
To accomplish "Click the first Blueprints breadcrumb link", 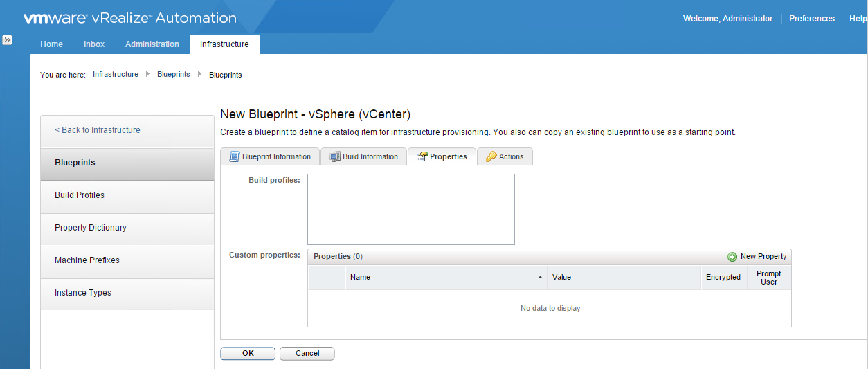I will (x=174, y=74).
